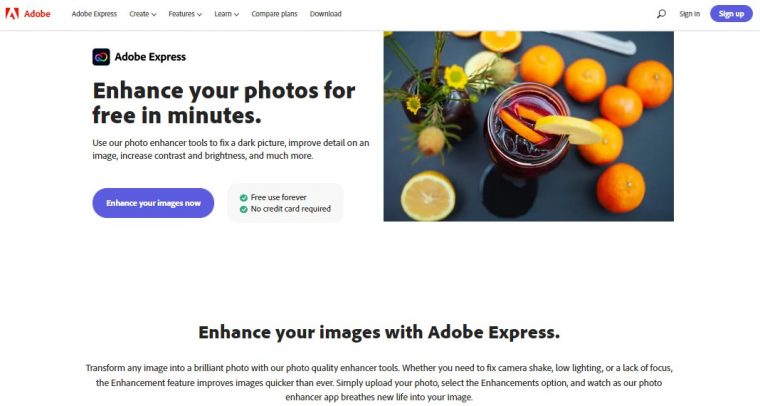Viewport: 760px width, 406px height.
Task: Click the sangria drink hero image
Action: coord(528,126)
